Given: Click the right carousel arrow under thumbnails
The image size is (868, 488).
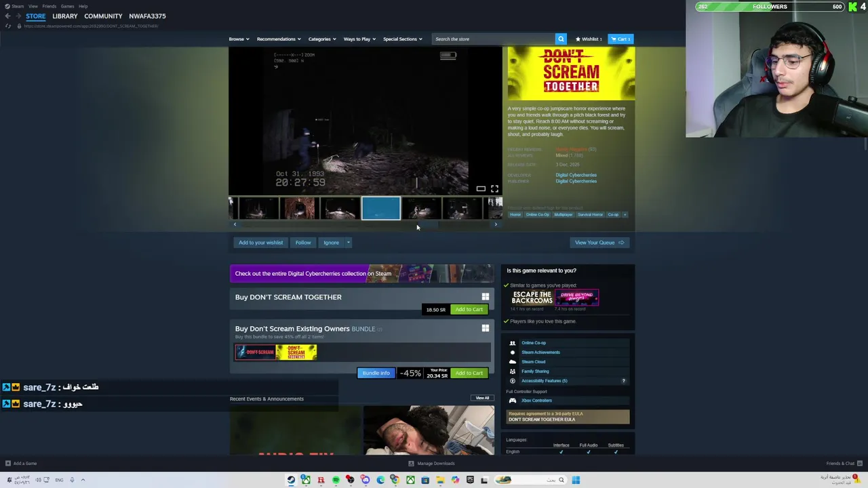Looking at the screenshot, I should coord(496,224).
